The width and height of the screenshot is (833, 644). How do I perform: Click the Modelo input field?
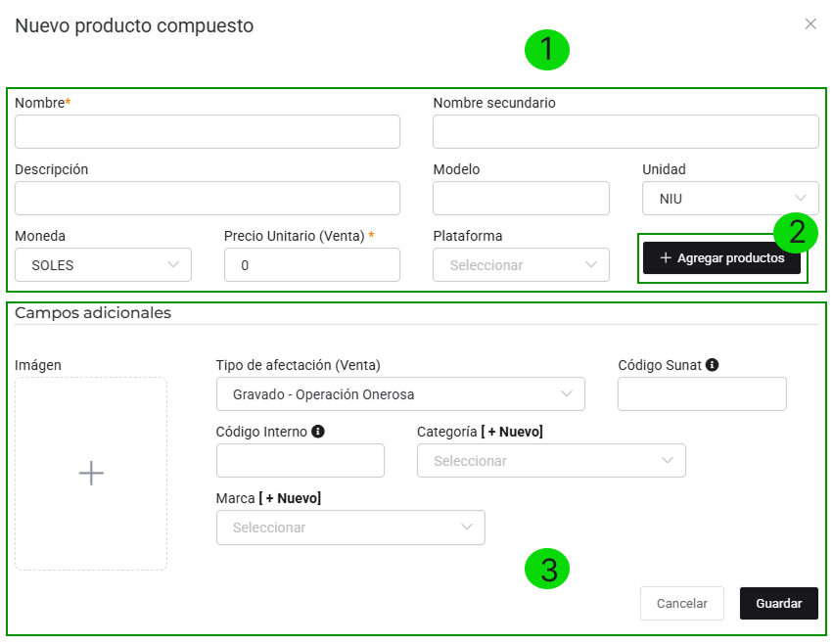521,199
